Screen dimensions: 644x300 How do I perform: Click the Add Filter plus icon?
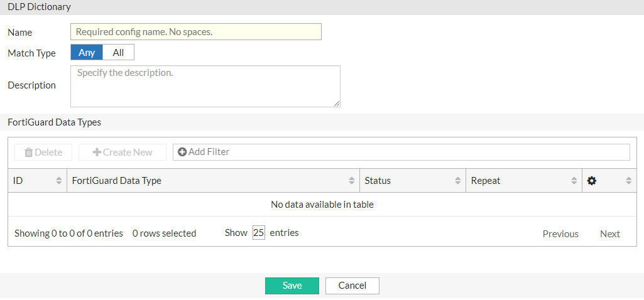coord(182,153)
